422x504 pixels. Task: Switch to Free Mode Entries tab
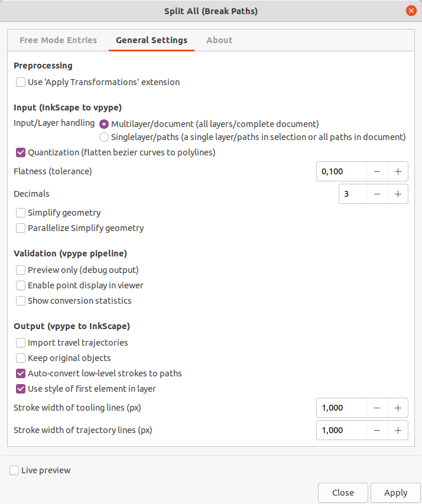click(59, 40)
